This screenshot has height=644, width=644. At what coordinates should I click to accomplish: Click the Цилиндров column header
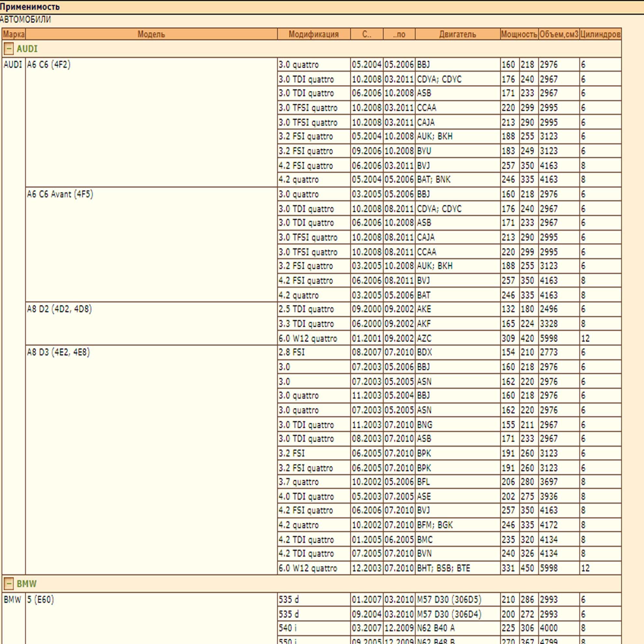click(600, 34)
